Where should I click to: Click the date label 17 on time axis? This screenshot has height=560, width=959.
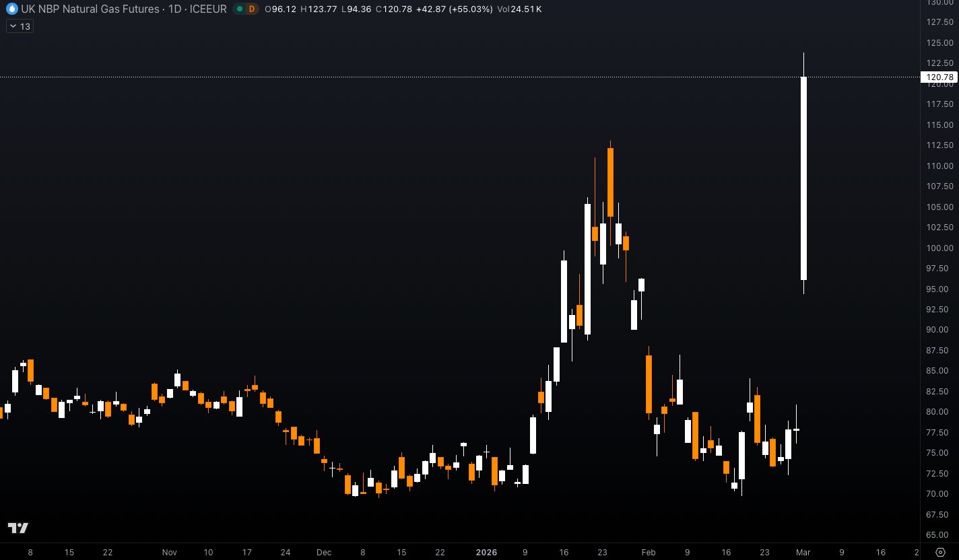247,553
